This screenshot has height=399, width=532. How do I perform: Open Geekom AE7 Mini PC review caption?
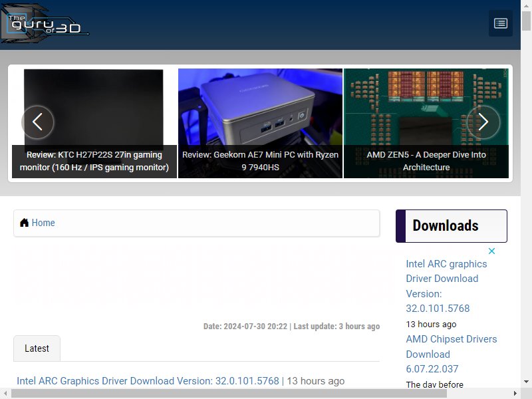260,161
